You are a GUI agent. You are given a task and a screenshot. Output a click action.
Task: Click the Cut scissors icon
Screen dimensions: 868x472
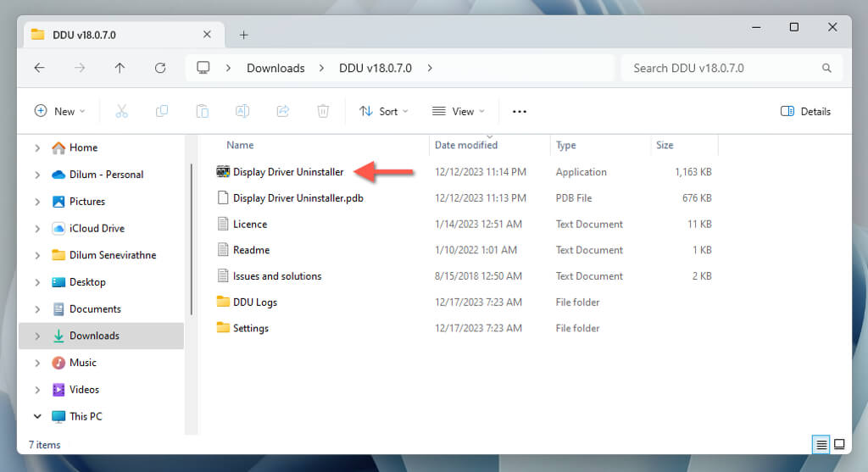point(121,111)
